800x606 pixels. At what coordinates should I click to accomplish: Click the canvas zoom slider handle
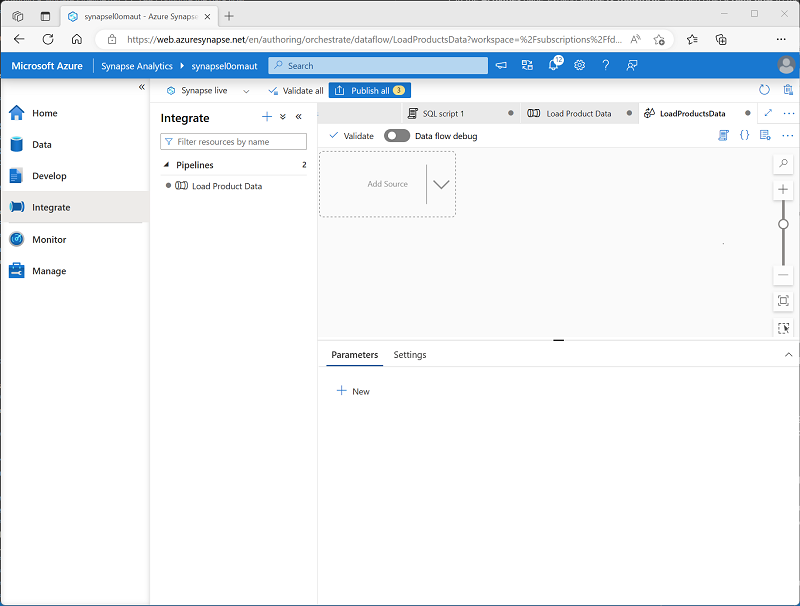[783, 224]
